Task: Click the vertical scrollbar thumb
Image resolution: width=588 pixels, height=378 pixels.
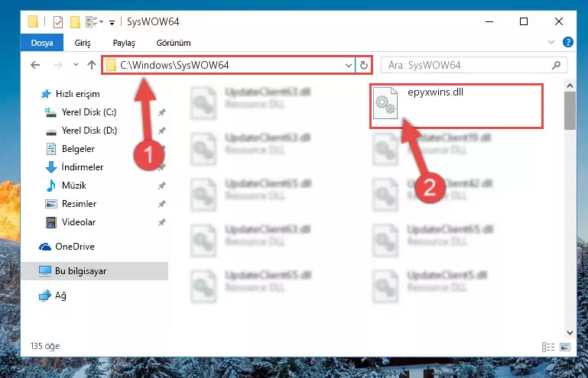Action: click(570, 111)
